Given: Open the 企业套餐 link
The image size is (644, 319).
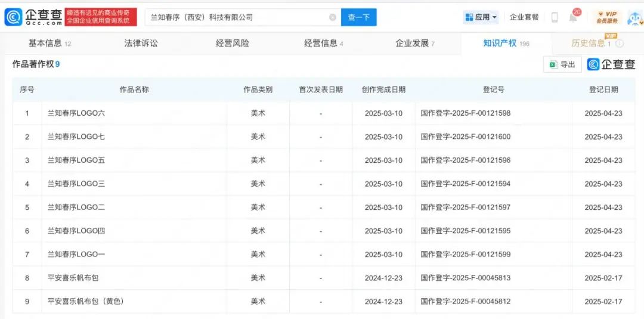Looking at the screenshot, I should 524,17.
